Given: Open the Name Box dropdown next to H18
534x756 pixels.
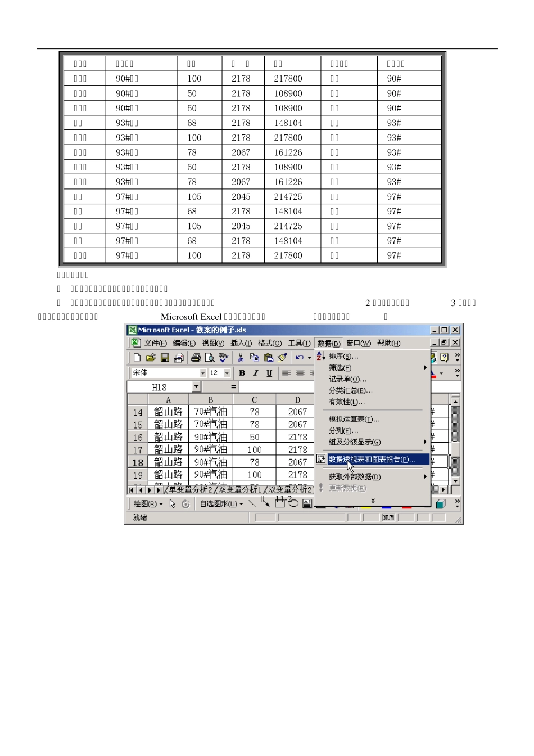Looking at the screenshot, I should 196,387.
